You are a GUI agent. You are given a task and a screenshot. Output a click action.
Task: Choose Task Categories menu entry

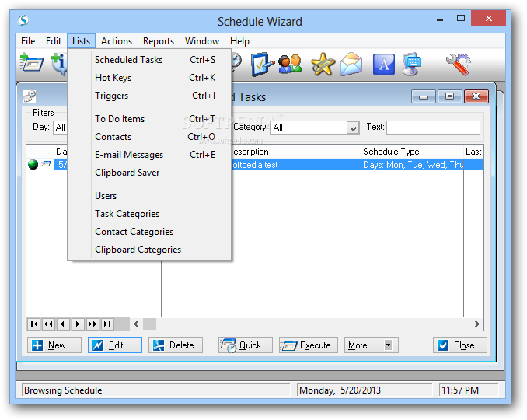tap(149, 214)
